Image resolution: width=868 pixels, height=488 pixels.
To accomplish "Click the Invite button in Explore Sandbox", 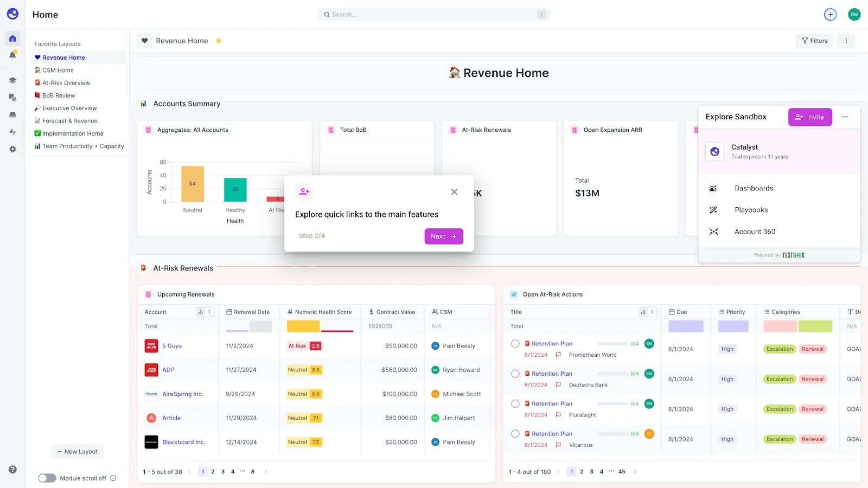I will [x=809, y=117].
